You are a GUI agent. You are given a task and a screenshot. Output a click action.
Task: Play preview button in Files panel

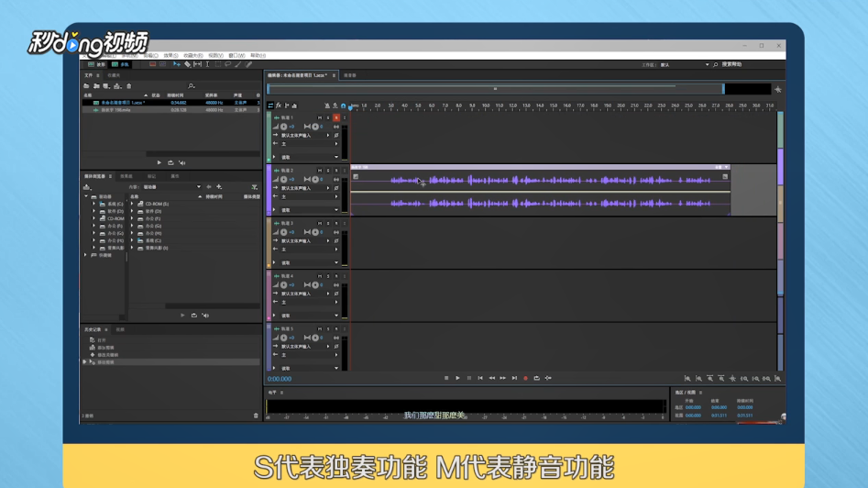[x=159, y=163]
